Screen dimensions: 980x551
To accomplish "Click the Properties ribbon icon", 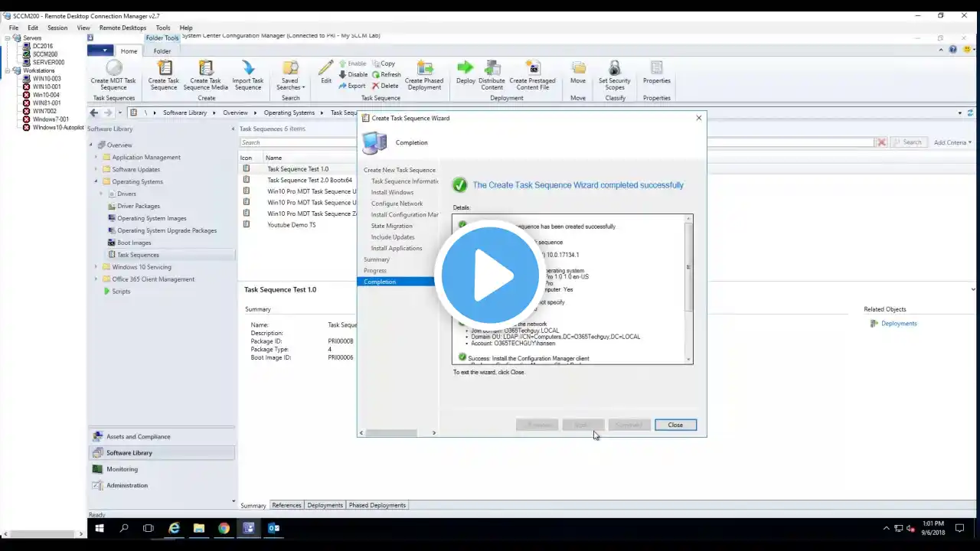I will (x=656, y=68).
